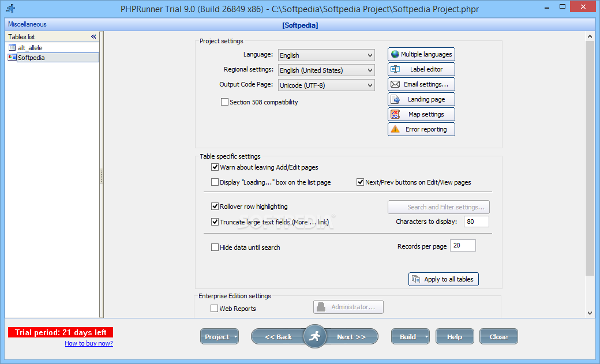Click the running man icon between Back and Next
This screenshot has height=364, width=600.
point(314,336)
